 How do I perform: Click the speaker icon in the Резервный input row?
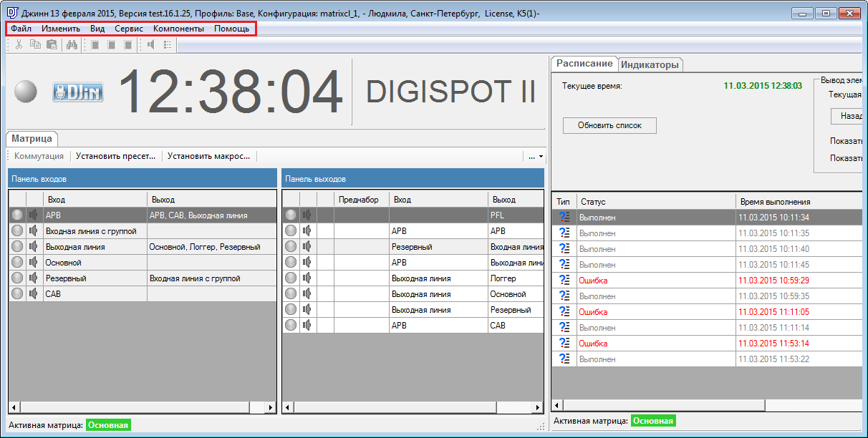34,278
